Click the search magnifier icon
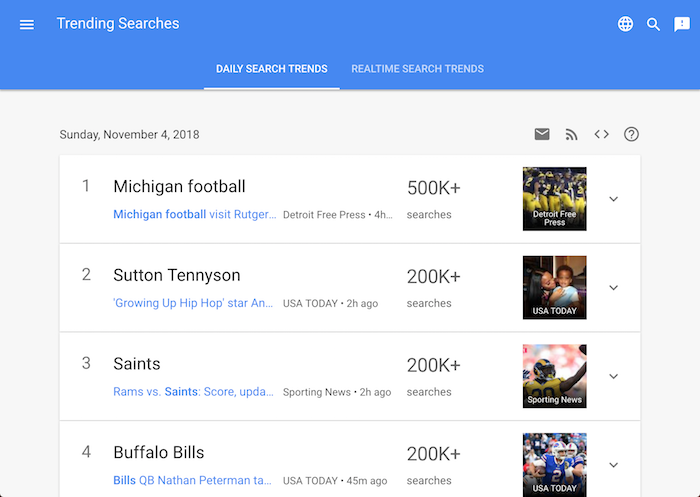The image size is (700, 497). click(x=653, y=24)
